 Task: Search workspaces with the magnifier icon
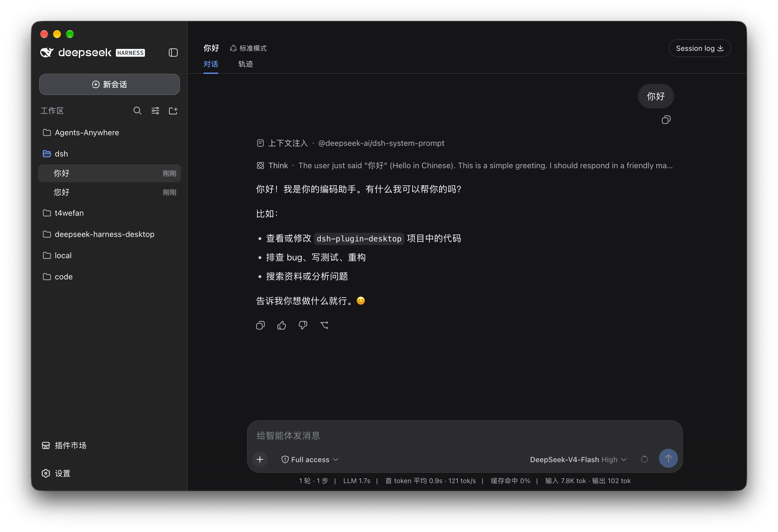coord(137,111)
